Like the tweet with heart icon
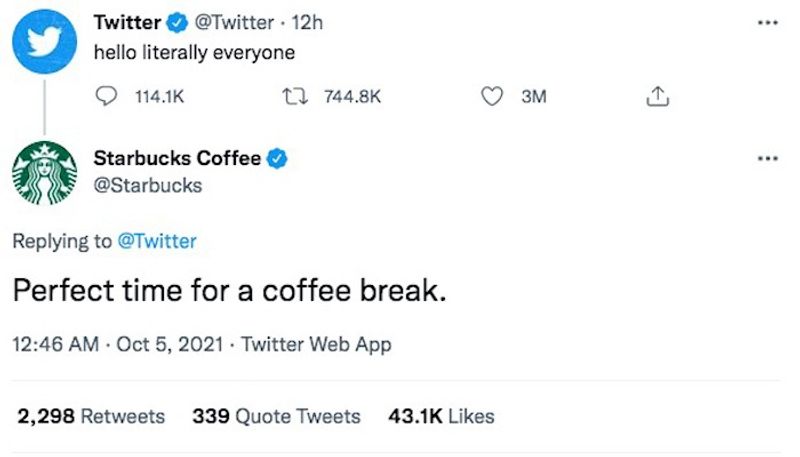 492,97
